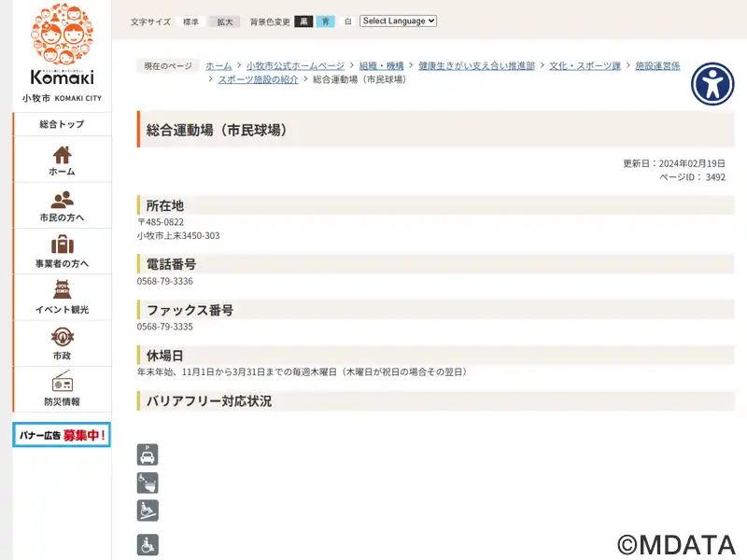
Task: Click the 所在地 heading
Action: click(x=165, y=205)
